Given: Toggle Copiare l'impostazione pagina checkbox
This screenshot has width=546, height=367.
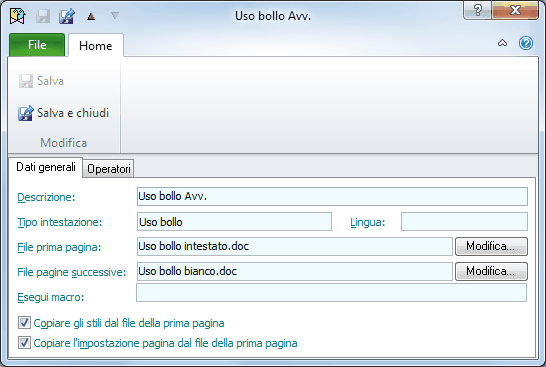Looking at the screenshot, I should pos(24,343).
